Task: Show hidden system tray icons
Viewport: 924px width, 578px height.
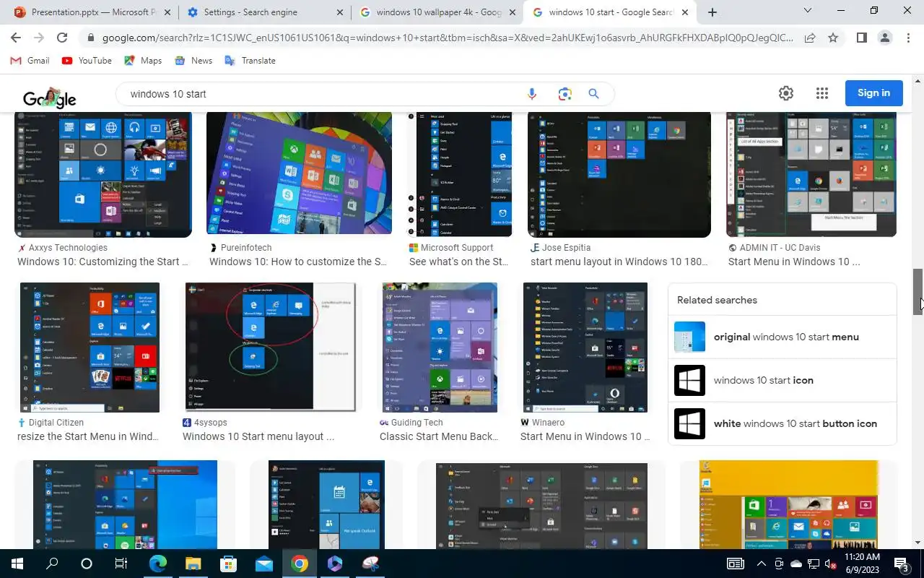Action: point(761,564)
